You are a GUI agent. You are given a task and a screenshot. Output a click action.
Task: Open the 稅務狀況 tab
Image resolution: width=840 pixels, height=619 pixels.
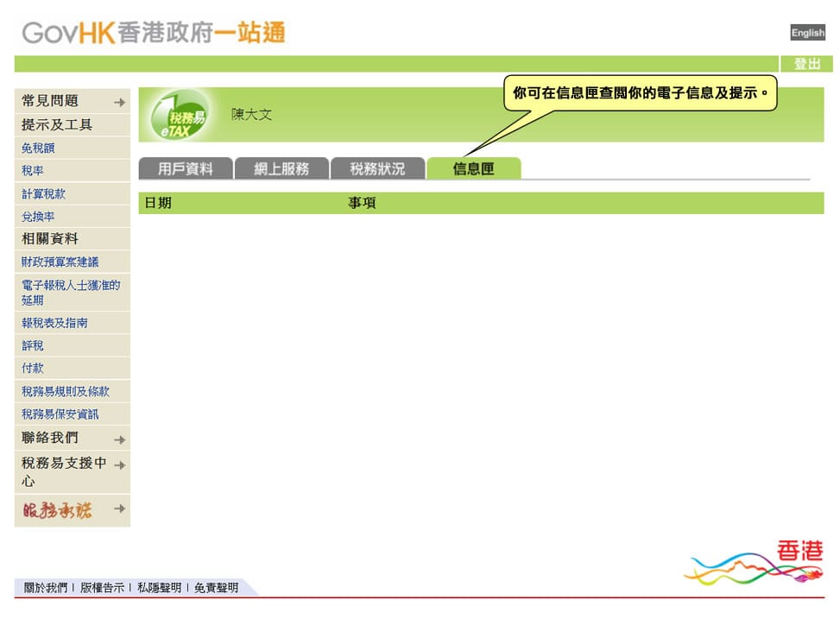[377, 169]
